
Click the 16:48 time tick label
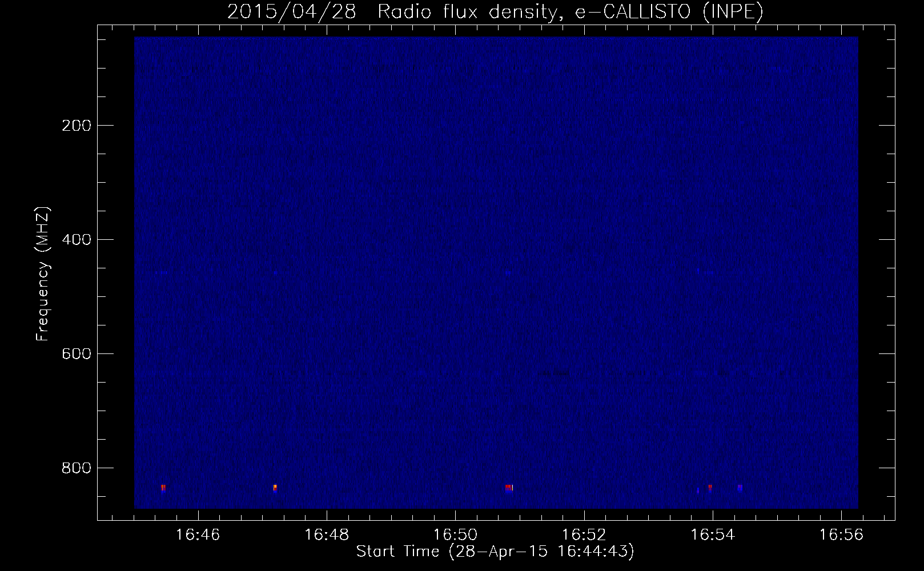click(x=327, y=535)
